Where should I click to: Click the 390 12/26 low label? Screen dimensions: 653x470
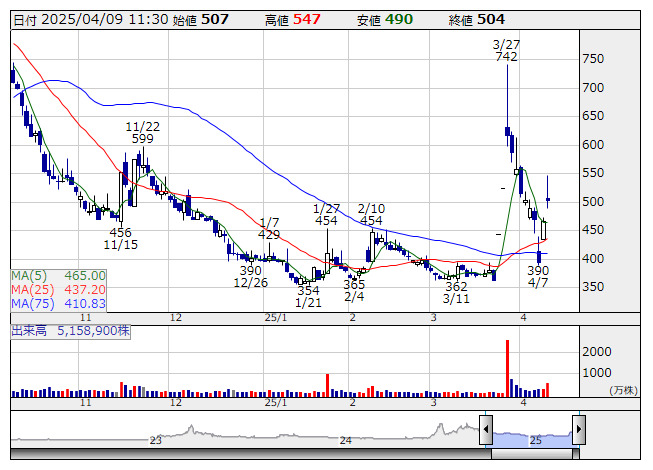(x=251, y=276)
